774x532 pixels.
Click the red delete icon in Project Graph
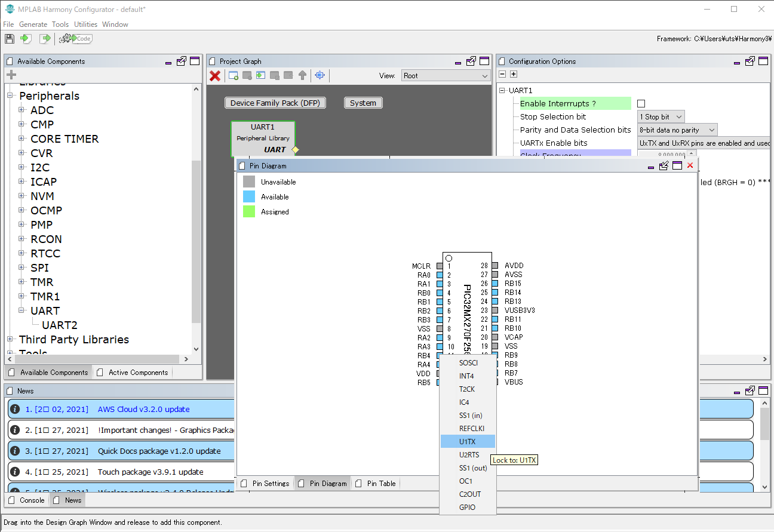tap(214, 75)
